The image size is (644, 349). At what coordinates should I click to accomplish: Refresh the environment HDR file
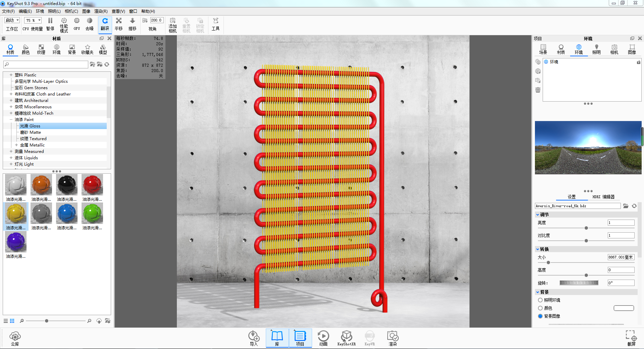click(634, 206)
